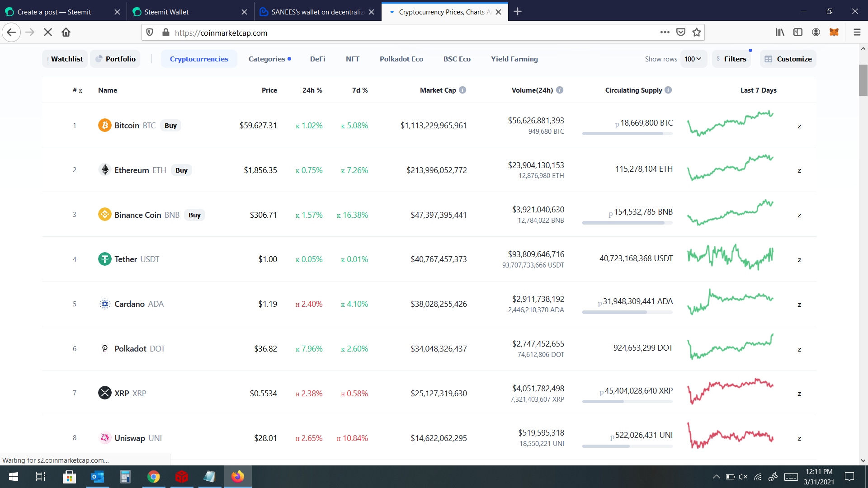868x488 pixels.
Task: Select the DeFi category tab
Action: point(317,59)
